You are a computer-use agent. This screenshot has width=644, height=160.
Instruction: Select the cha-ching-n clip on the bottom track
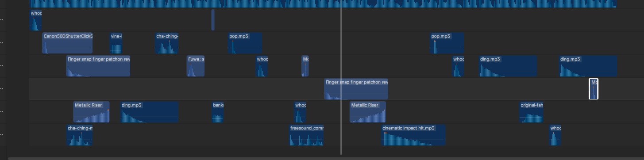[x=80, y=135]
